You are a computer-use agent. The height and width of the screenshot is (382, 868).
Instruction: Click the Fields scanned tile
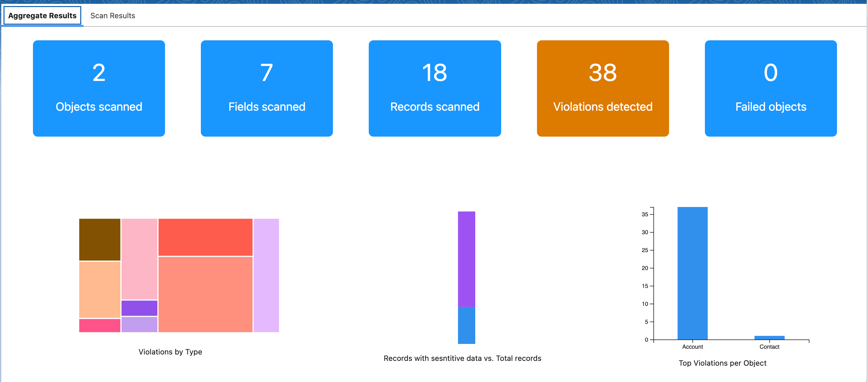click(266, 88)
